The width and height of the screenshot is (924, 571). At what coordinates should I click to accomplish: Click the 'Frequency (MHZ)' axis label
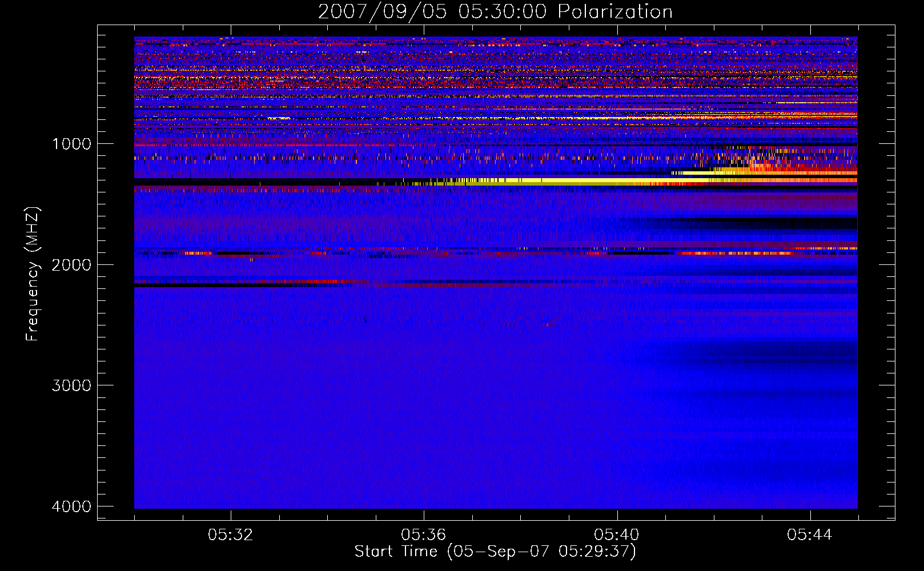(33, 274)
